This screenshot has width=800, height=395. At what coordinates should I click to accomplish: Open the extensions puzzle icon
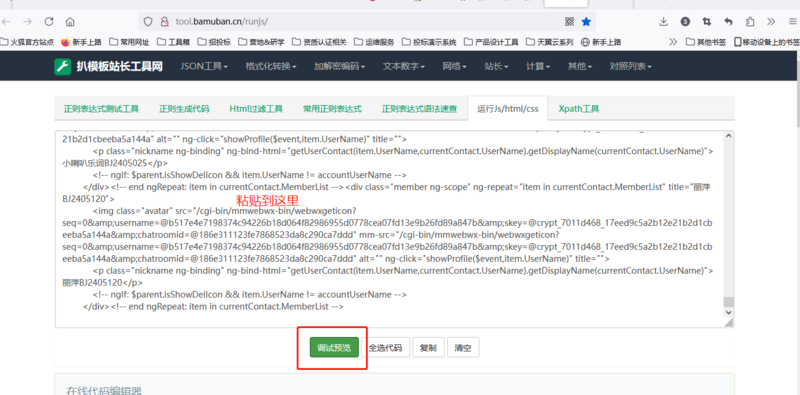750,21
